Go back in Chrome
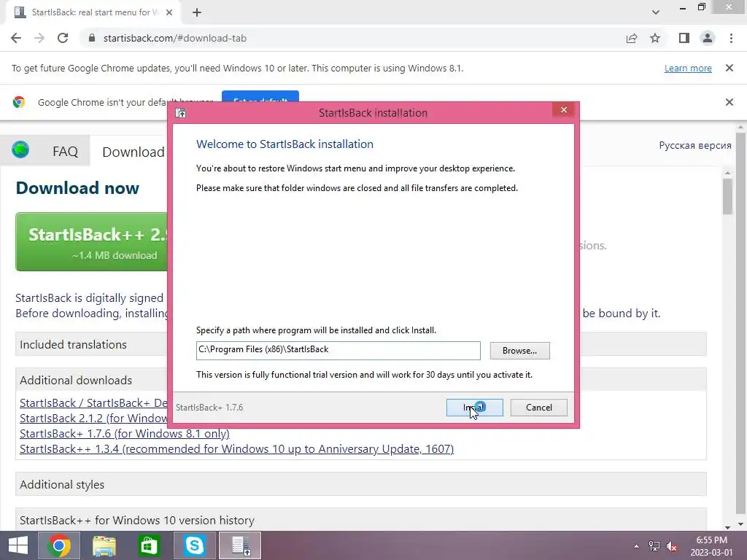This screenshot has width=747, height=560. pyautogui.click(x=16, y=38)
